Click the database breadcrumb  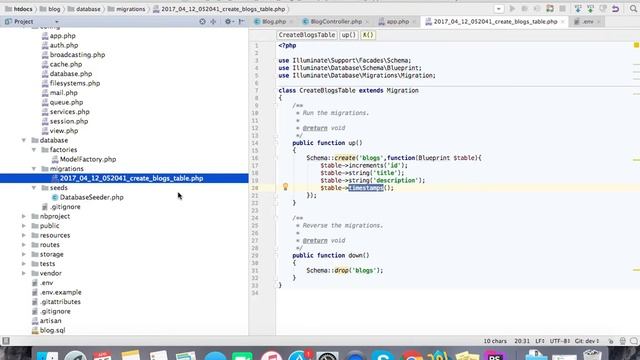coord(84,9)
